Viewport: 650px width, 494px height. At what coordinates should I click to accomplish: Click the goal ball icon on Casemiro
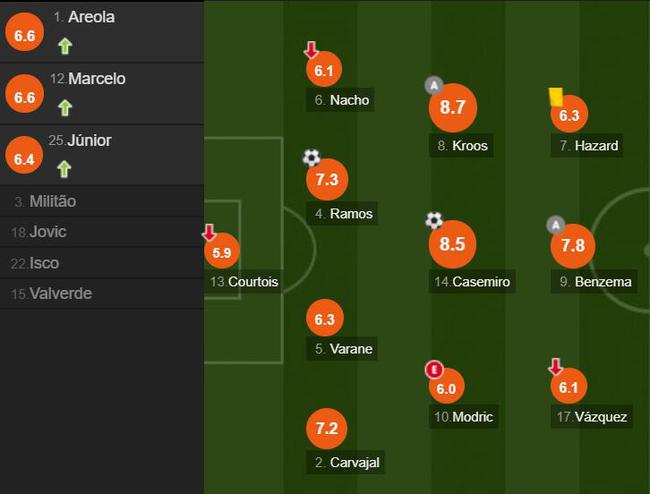click(x=434, y=220)
